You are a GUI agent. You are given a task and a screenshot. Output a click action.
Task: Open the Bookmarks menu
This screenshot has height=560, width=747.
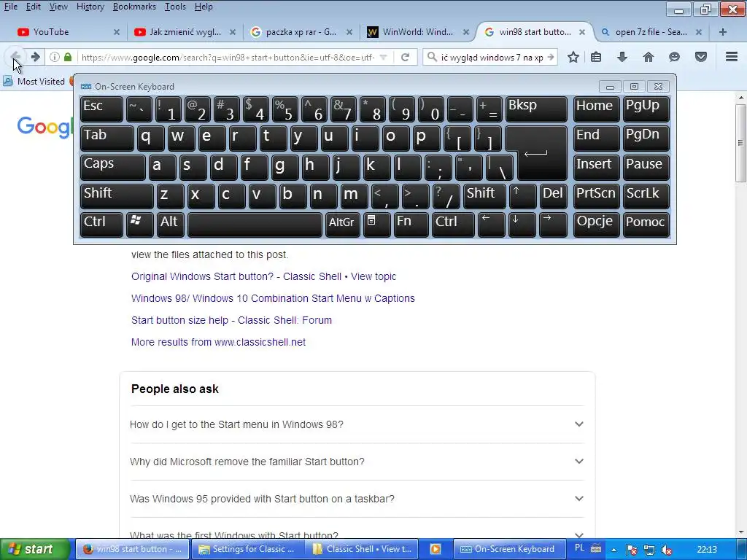tap(134, 7)
